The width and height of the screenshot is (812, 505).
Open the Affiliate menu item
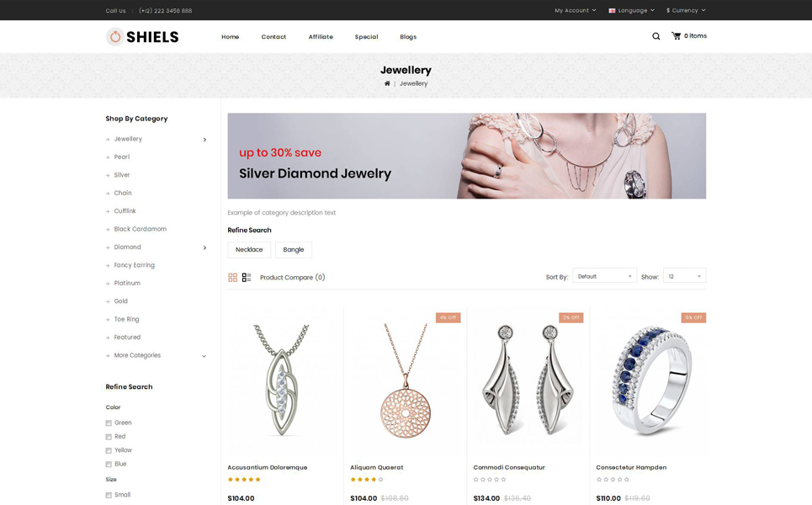pyautogui.click(x=321, y=37)
